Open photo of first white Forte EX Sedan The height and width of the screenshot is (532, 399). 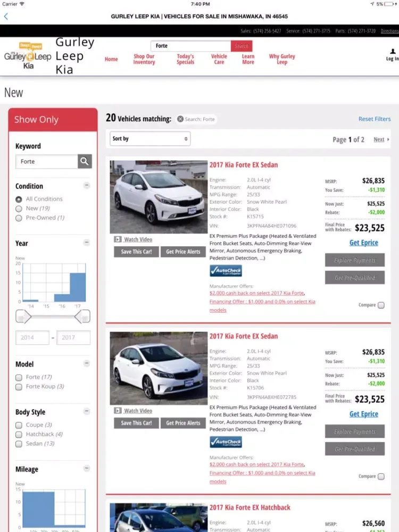[159, 197]
